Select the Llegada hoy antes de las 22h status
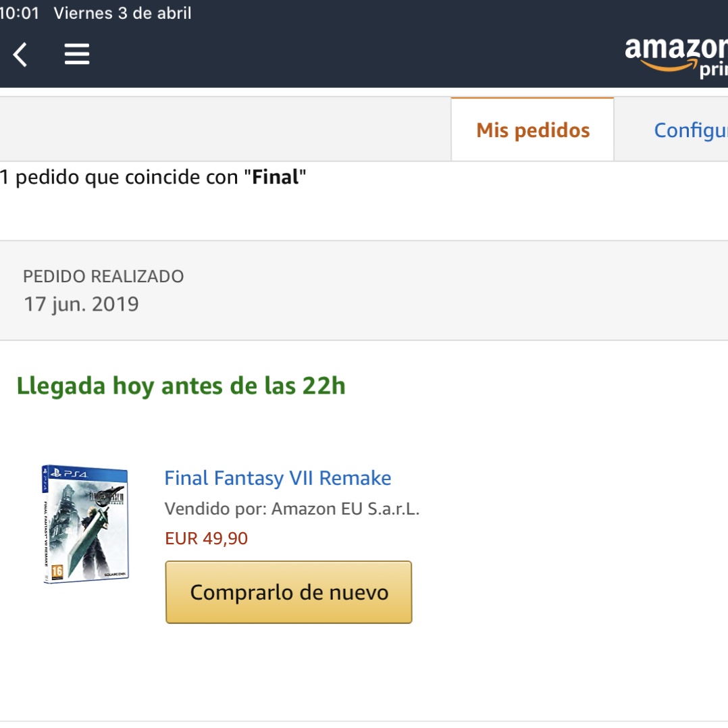This screenshot has height=728, width=728. click(x=181, y=386)
